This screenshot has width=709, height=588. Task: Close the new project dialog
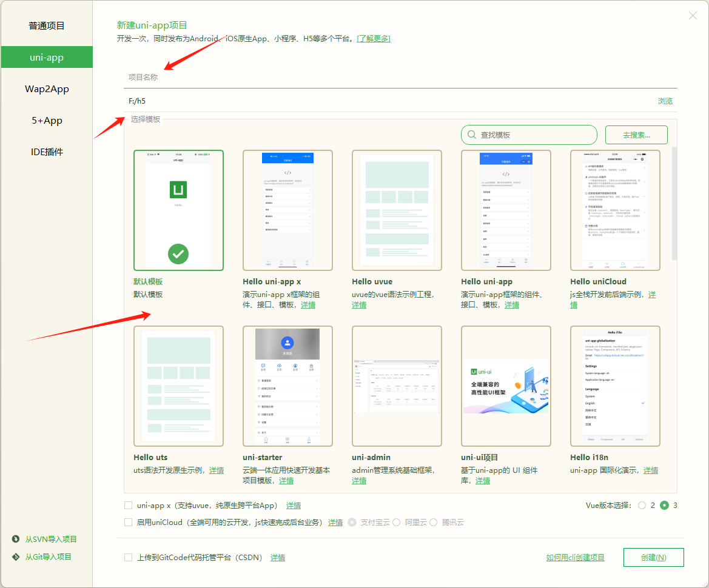coord(692,16)
